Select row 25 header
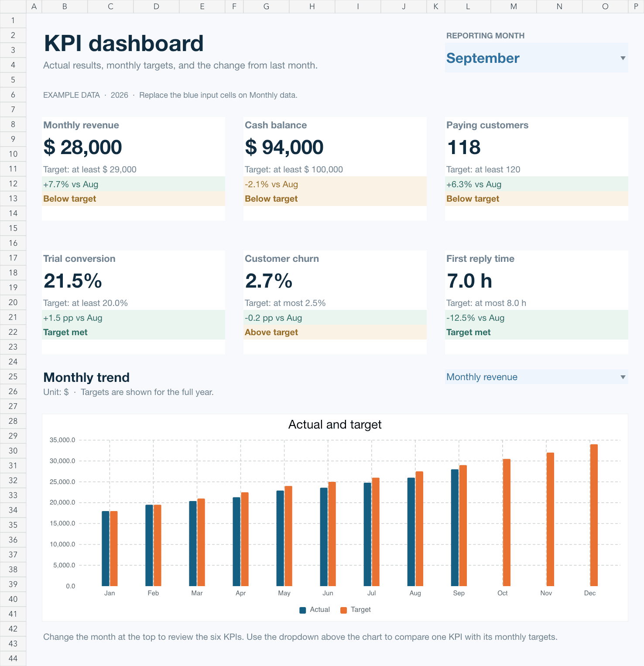This screenshot has width=644, height=666. coord(13,377)
